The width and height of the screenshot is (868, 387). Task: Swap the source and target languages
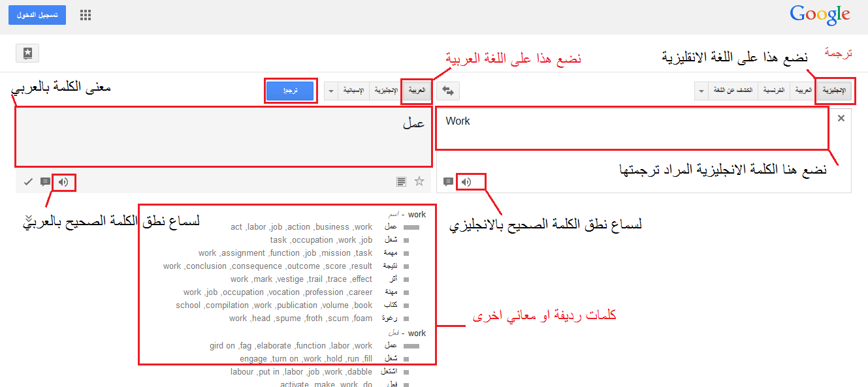point(448,91)
